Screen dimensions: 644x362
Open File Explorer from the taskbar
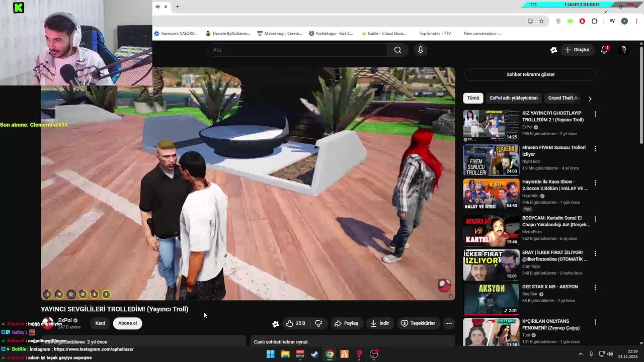pos(285,354)
